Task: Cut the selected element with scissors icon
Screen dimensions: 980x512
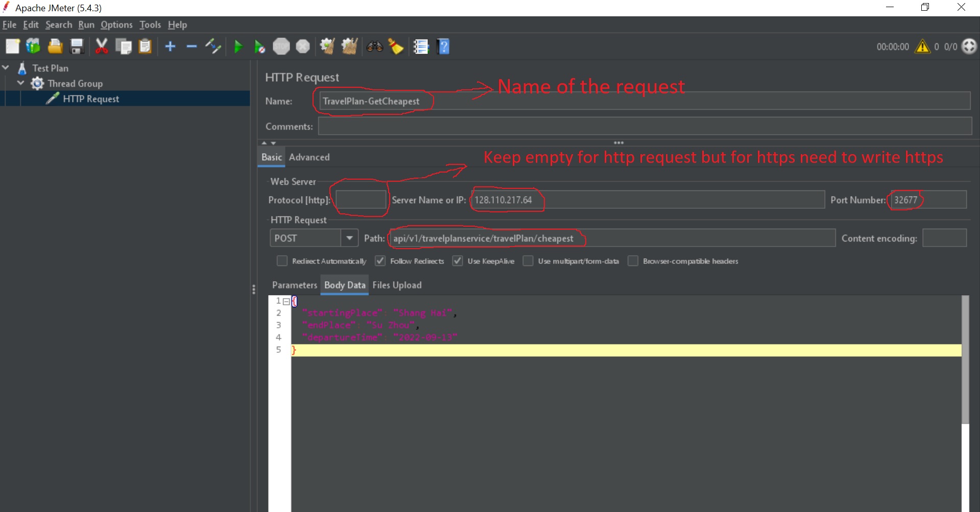Action: pos(102,46)
